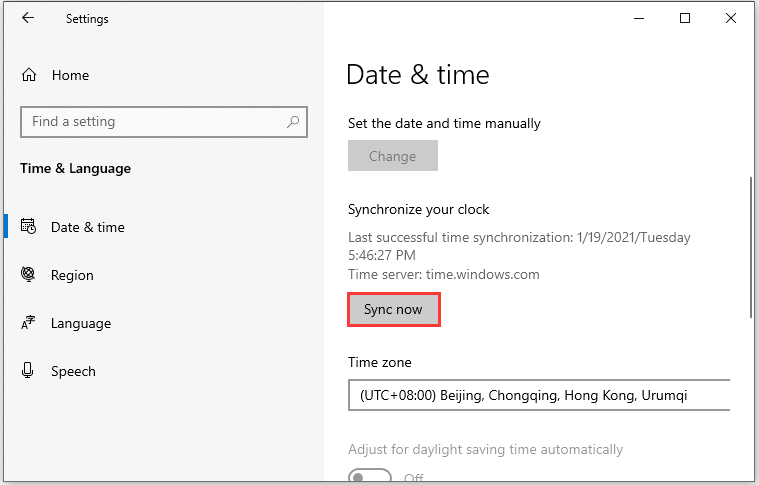Click the Change button

393,156
